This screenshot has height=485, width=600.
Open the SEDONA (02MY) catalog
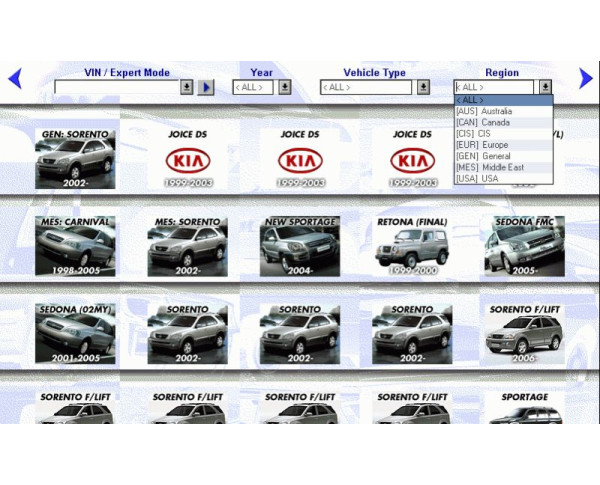[75, 334]
